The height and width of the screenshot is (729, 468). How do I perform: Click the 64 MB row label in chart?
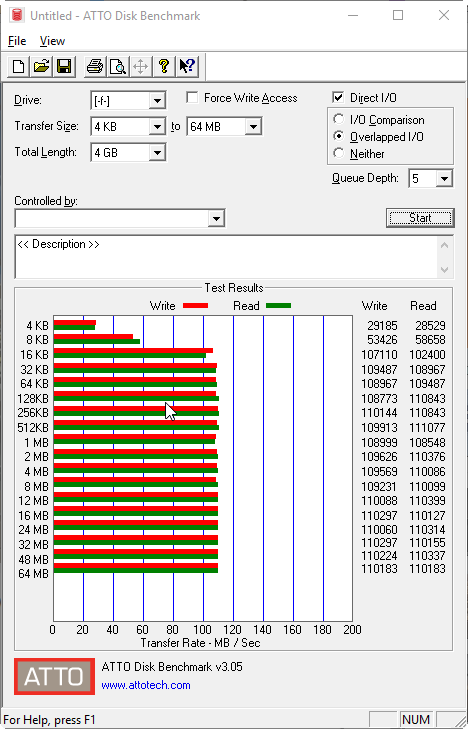point(33,574)
